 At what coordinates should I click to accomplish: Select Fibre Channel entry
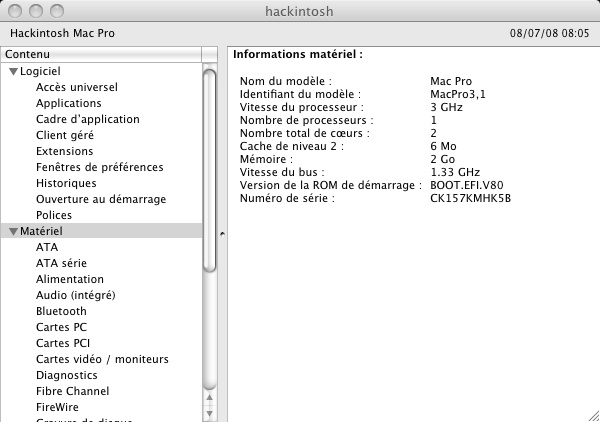coord(73,391)
